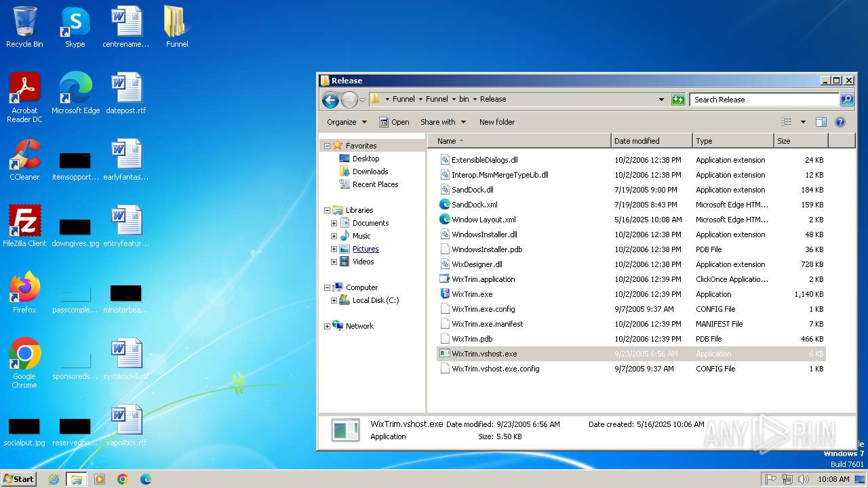This screenshot has height=488, width=868.
Task: Open the view options dropdown arrow
Action: pos(803,122)
